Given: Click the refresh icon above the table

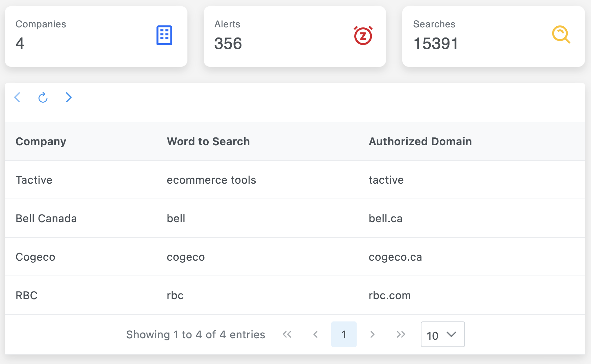Looking at the screenshot, I should click(x=43, y=98).
